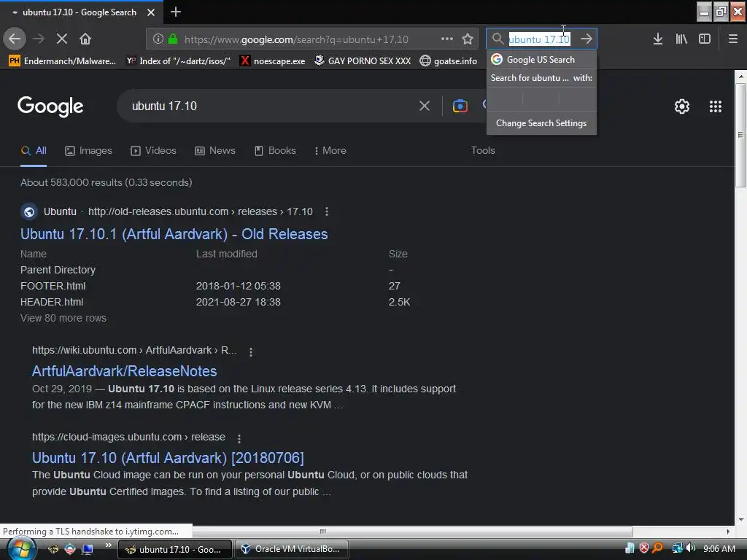
Task: Click the green padlock security icon
Action: (x=173, y=39)
